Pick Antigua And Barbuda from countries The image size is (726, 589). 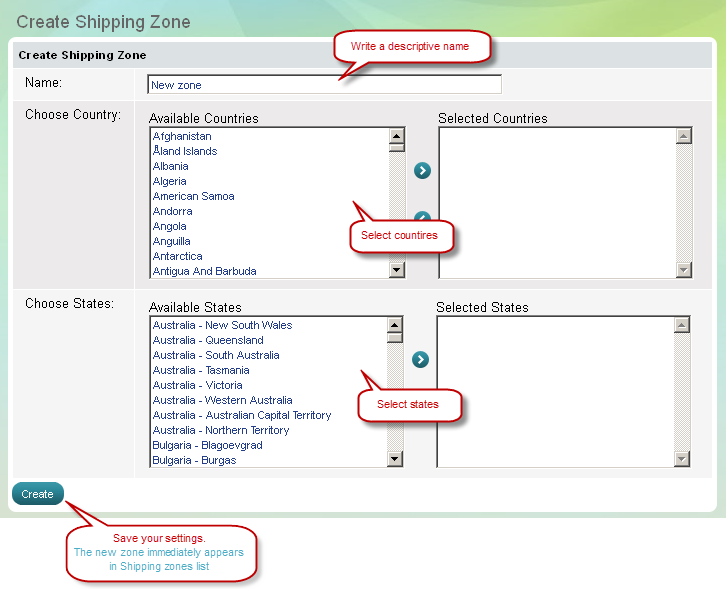click(204, 271)
